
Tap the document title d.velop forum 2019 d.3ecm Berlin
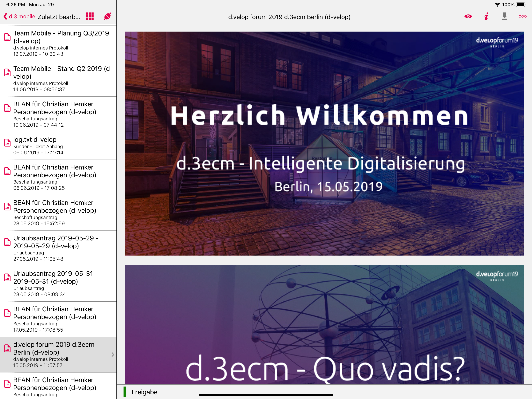click(x=289, y=17)
